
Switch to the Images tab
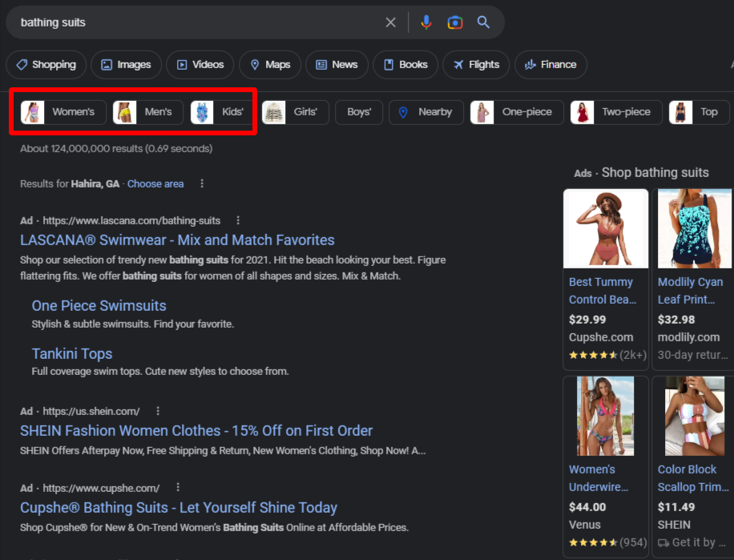[127, 65]
